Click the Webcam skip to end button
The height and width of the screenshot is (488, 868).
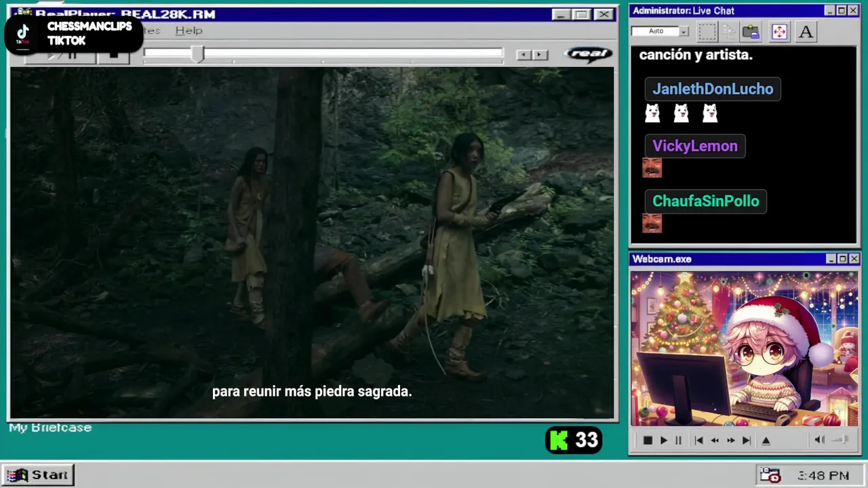pyautogui.click(x=746, y=441)
